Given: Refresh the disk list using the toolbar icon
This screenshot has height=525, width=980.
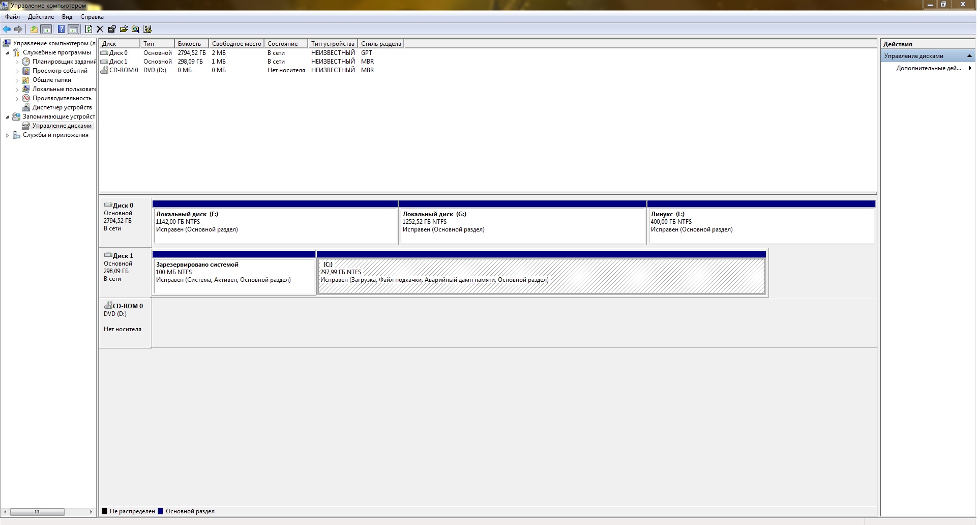Looking at the screenshot, I should (88, 29).
